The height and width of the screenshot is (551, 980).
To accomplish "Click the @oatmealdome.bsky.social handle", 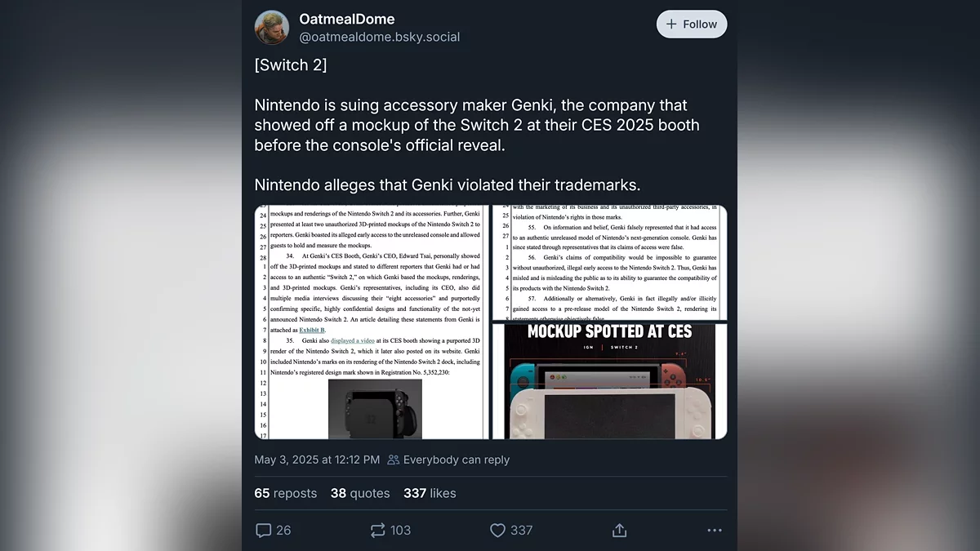I will pyautogui.click(x=380, y=37).
